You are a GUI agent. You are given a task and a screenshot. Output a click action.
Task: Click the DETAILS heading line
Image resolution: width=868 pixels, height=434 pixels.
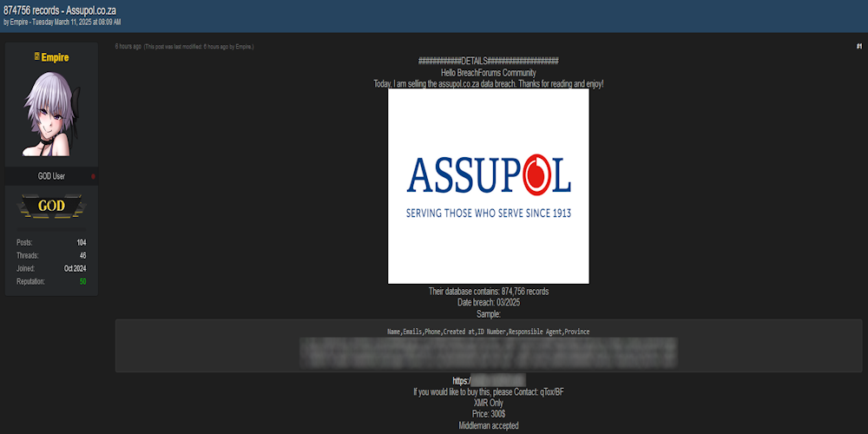point(488,61)
